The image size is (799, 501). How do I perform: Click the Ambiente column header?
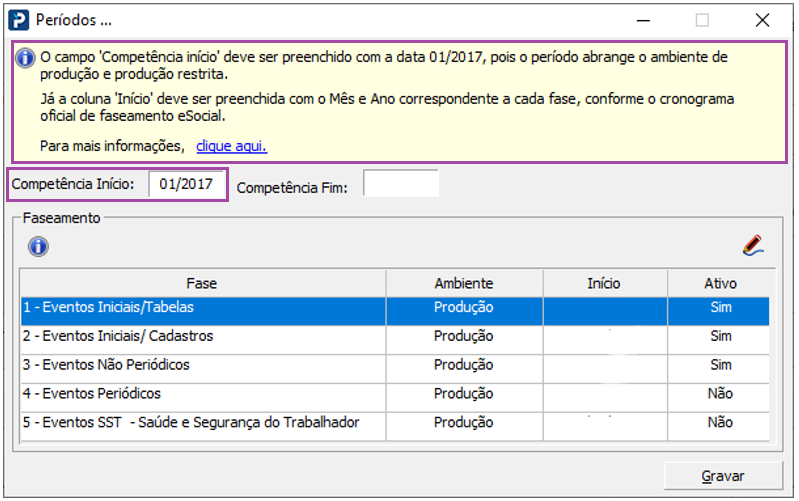(464, 283)
